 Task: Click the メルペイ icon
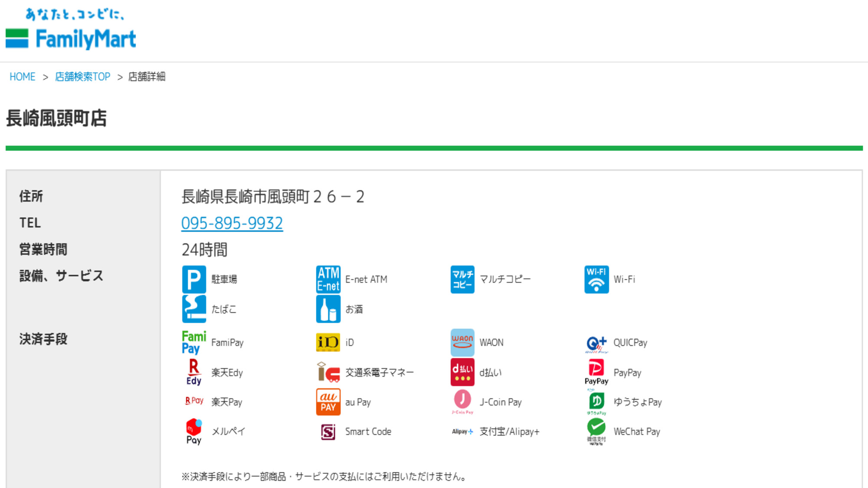tap(194, 431)
